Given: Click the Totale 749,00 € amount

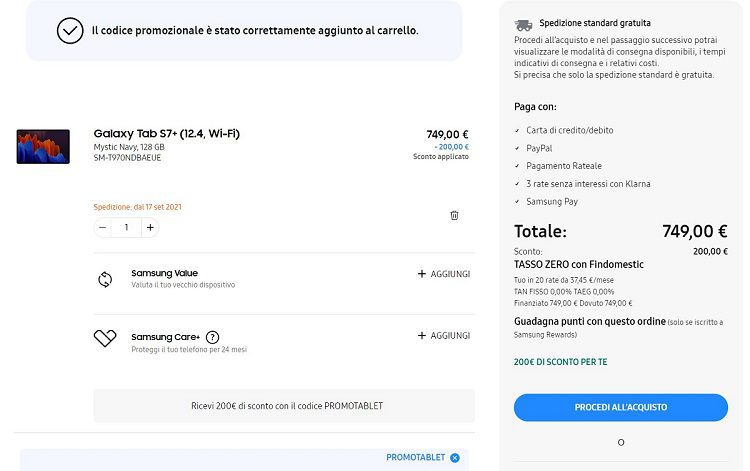Looking at the screenshot, I should pyautogui.click(x=695, y=231).
